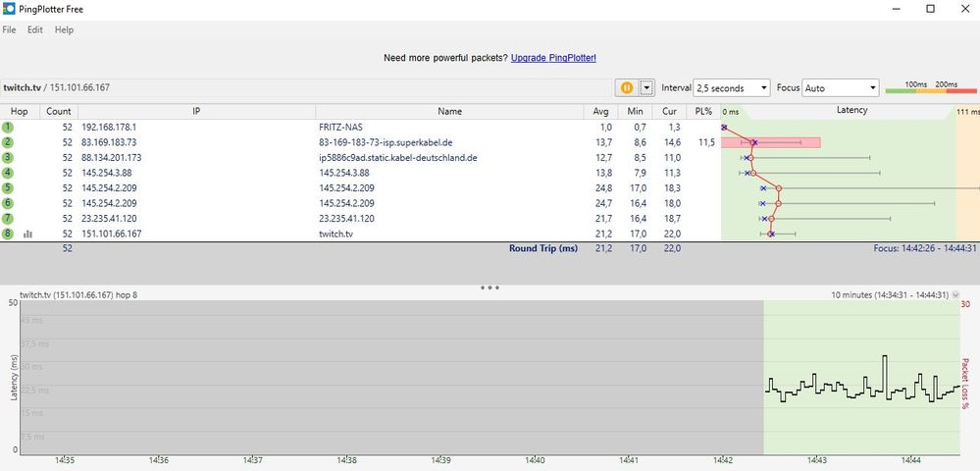Select IP 192.168.178.1

click(109, 127)
